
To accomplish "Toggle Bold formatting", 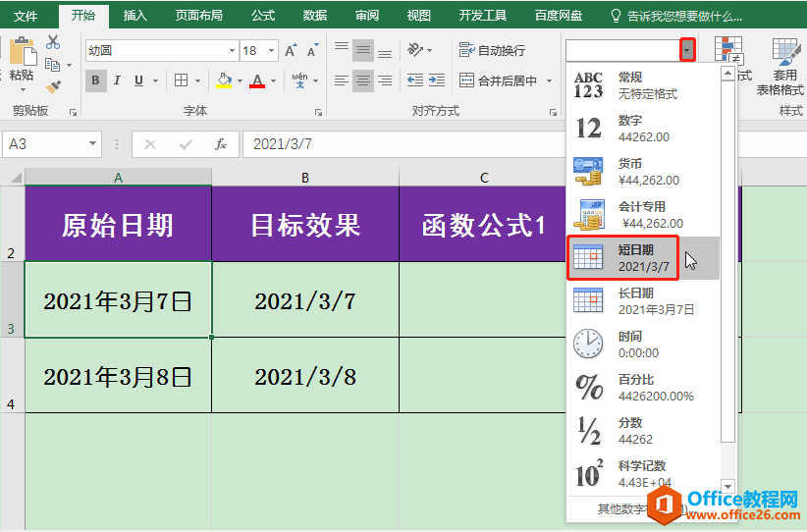I will pos(96,80).
